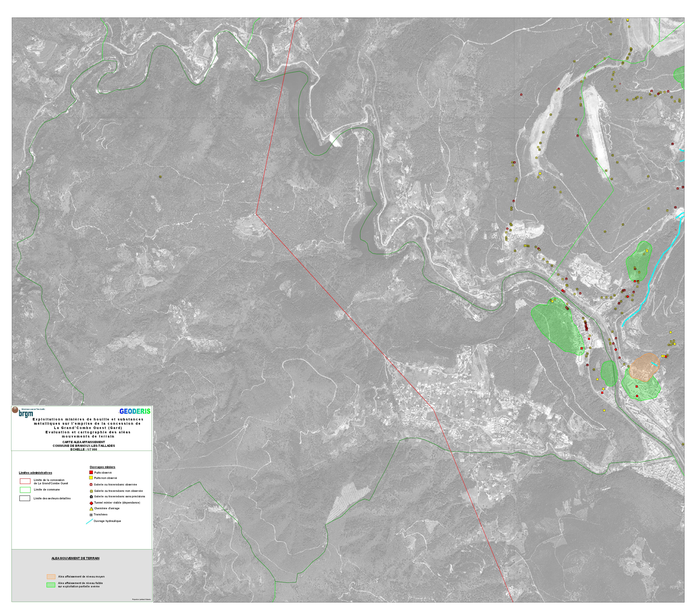Click the orange hatched 'niveau moyen' swatch

[51, 576]
